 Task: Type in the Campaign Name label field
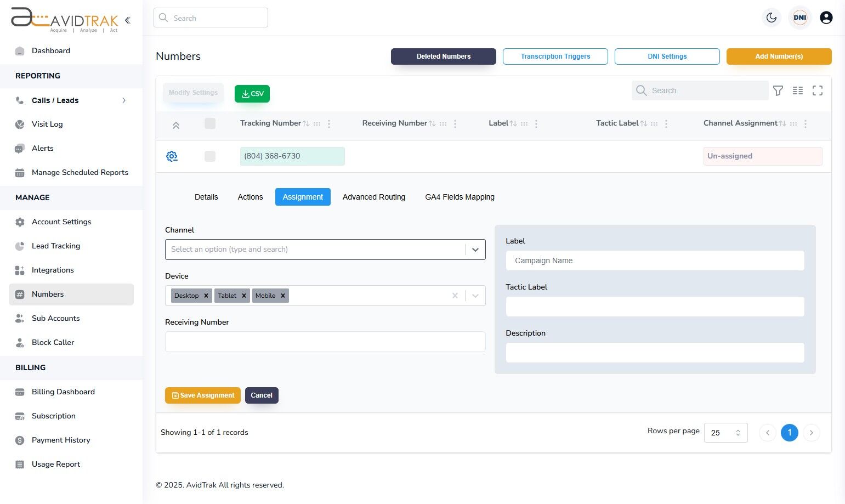tap(655, 261)
